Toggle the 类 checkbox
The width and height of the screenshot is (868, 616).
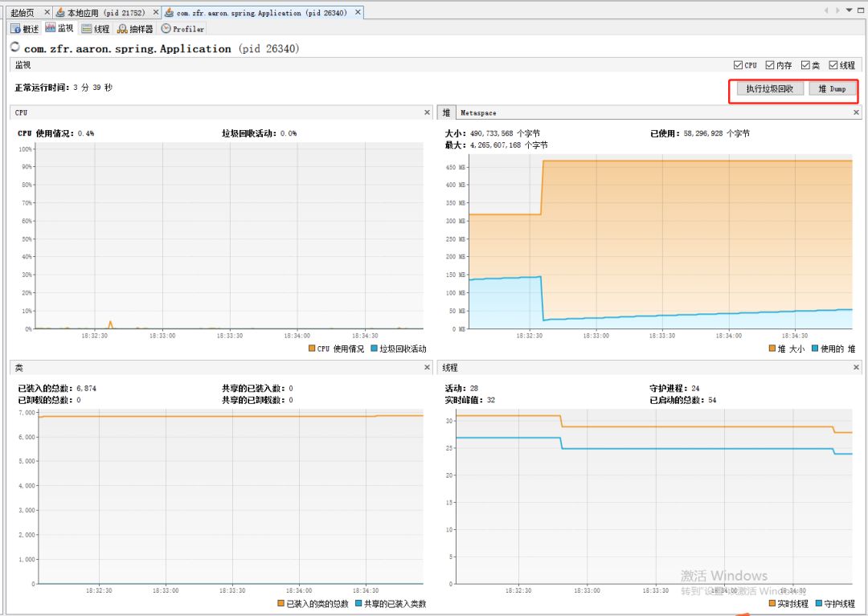(805, 65)
